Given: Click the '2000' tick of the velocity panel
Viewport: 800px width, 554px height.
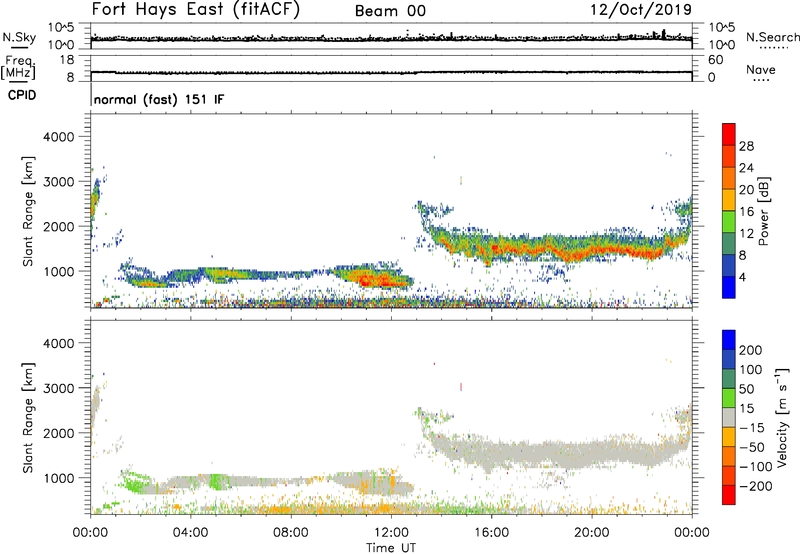Looking at the screenshot, I should tap(59, 433).
